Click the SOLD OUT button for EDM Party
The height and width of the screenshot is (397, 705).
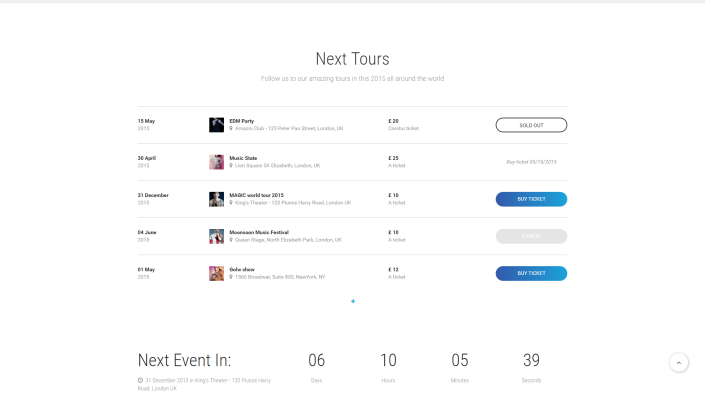pos(531,125)
